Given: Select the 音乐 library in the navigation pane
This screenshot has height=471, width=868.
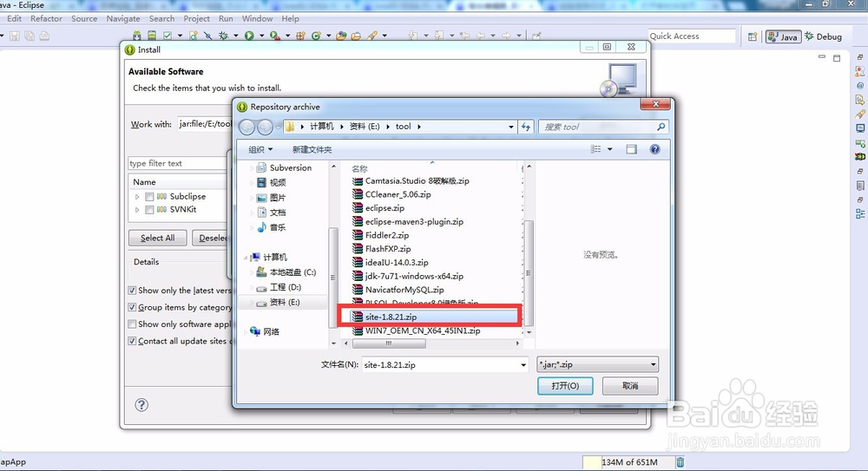Looking at the screenshot, I should coord(272,227).
